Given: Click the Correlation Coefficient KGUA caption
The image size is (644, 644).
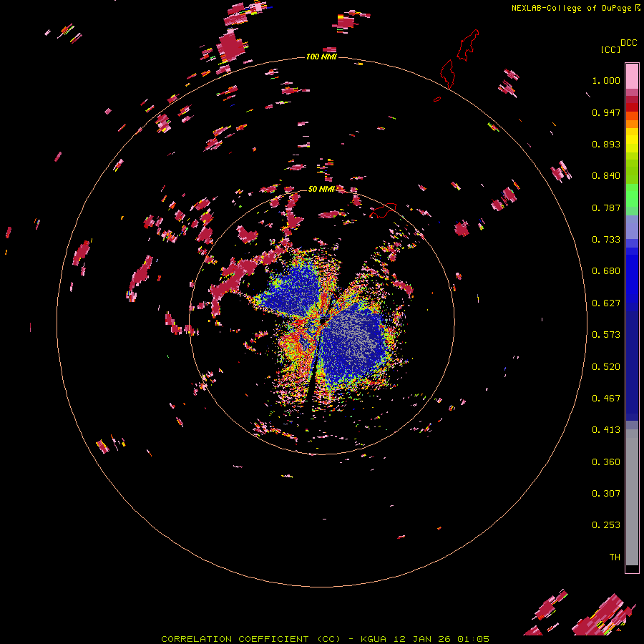Looking at the screenshot, I should (x=325, y=639).
